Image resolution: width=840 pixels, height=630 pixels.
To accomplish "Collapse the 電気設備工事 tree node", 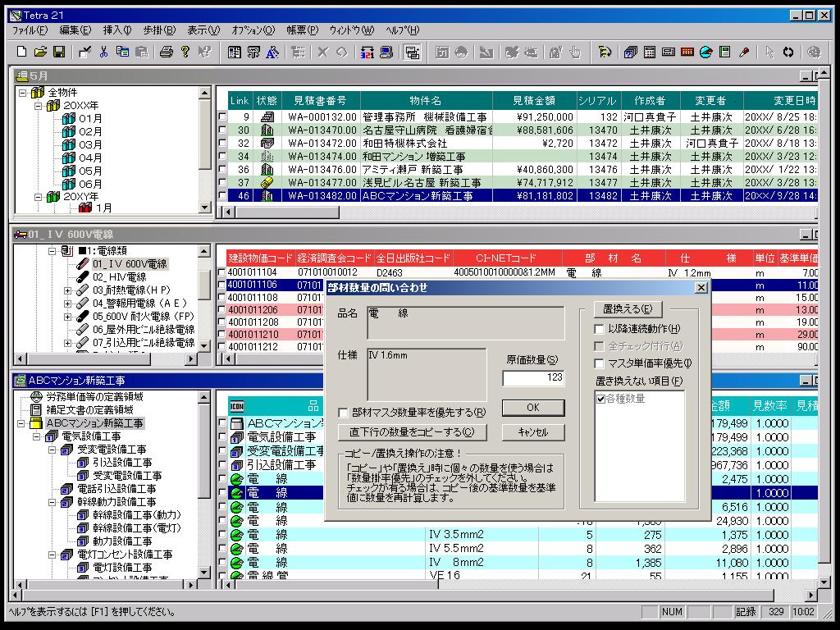I will (x=38, y=436).
